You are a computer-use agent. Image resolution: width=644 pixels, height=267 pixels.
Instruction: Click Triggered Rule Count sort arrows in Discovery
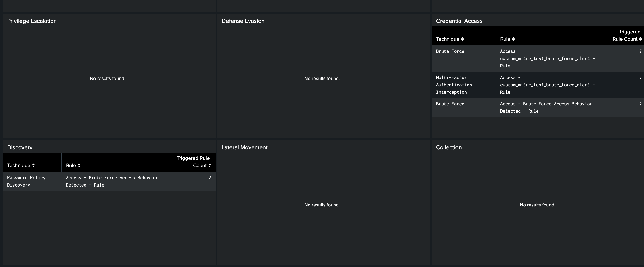tap(210, 166)
